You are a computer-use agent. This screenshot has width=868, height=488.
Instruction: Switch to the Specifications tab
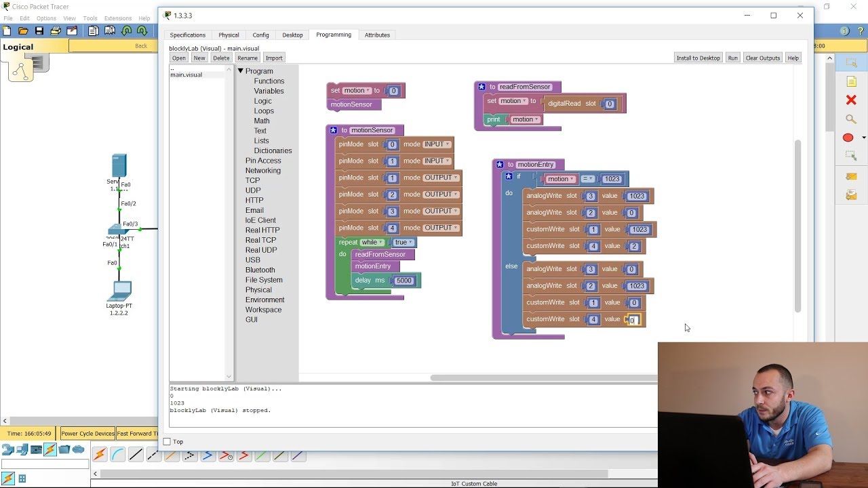pos(187,35)
